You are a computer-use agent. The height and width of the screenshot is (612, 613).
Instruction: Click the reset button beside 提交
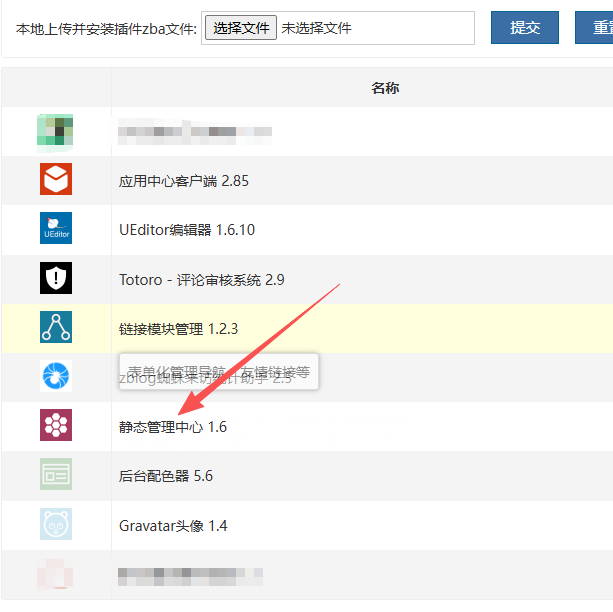pyautogui.click(x=594, y=27)
